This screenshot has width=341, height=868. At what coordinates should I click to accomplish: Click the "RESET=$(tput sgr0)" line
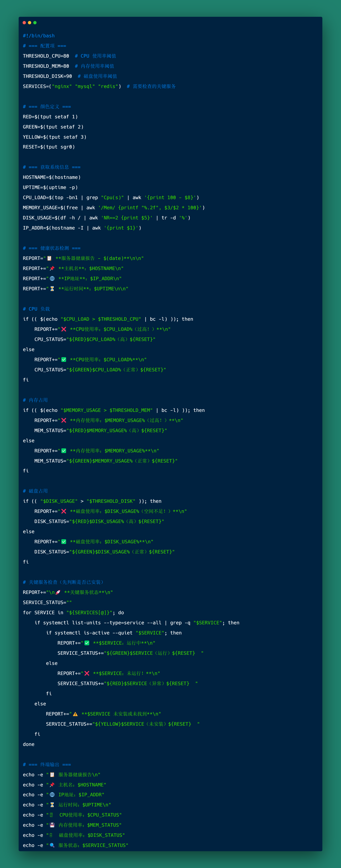click(x=49, y=147)
